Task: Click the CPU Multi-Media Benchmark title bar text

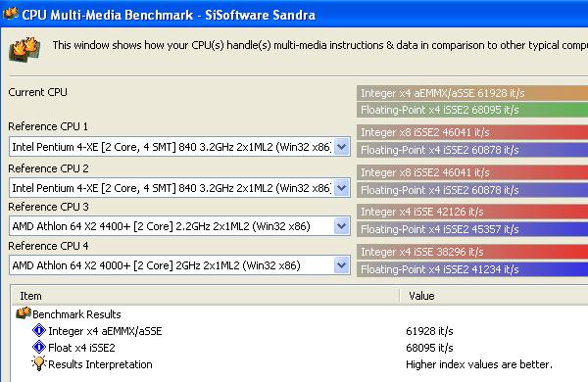Action: [x=169, y=15]
